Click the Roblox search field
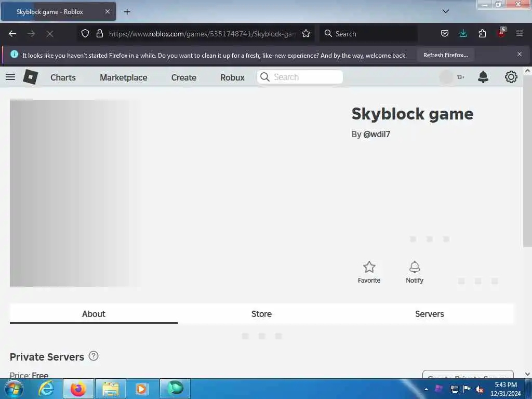532x399 pixels. tap(300, 77)
